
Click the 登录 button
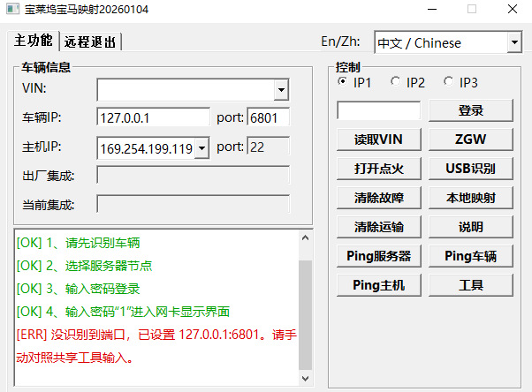click(x=471, y=110)
